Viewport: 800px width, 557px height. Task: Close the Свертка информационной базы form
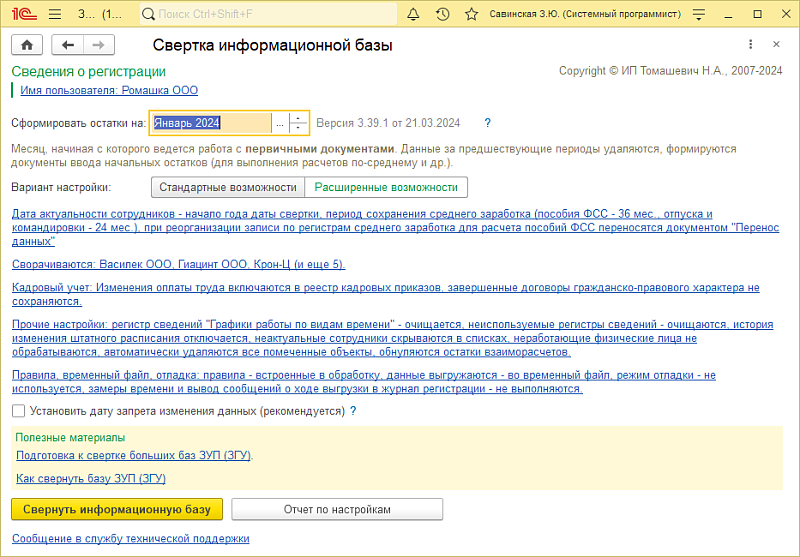(x=777, y=44)
